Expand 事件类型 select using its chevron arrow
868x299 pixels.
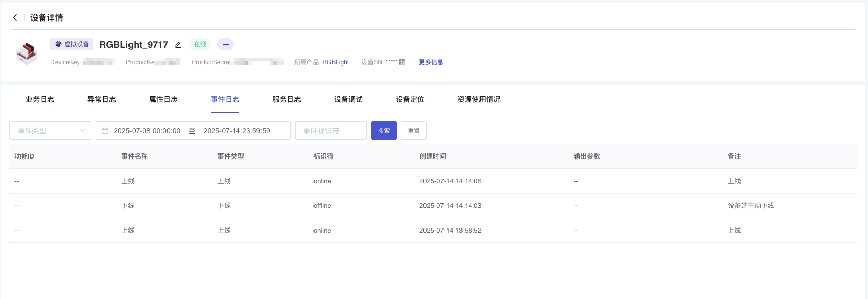click(x=82, y=131)
